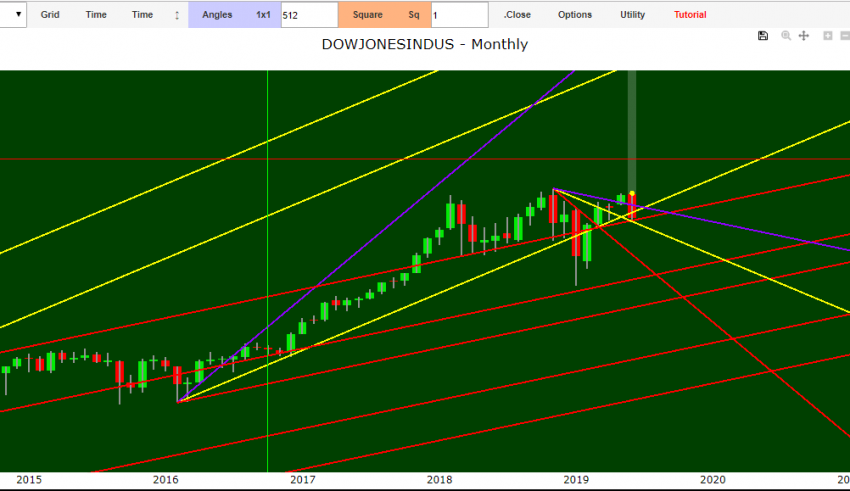Toggle the Sq option
850x491 pixels.
pos(413,15)
